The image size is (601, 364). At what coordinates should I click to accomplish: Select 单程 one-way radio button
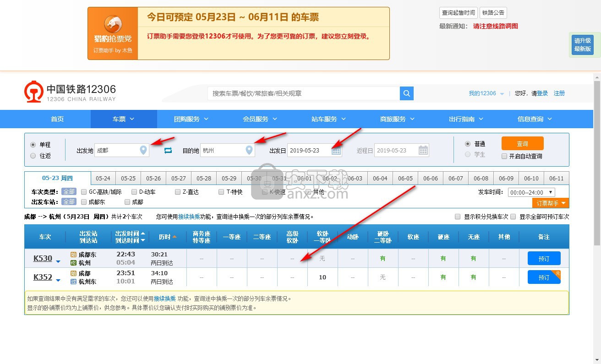pos(33,145)
